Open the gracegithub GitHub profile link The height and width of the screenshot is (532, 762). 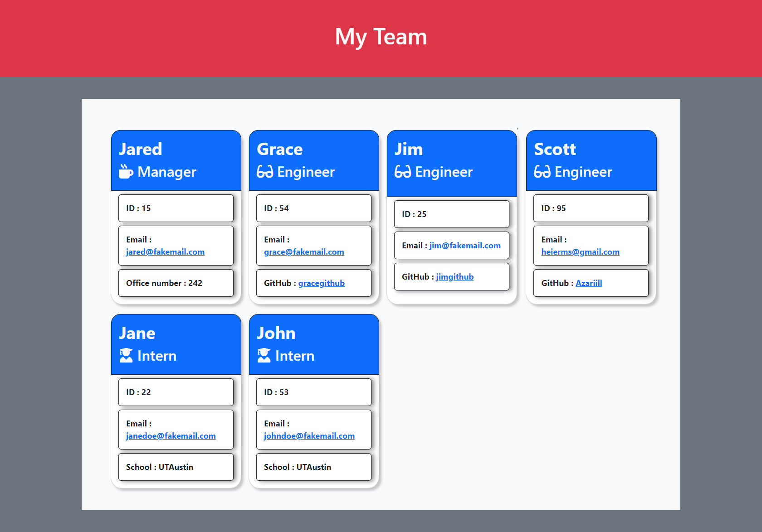pyautogui.click(x=321, y=283)
